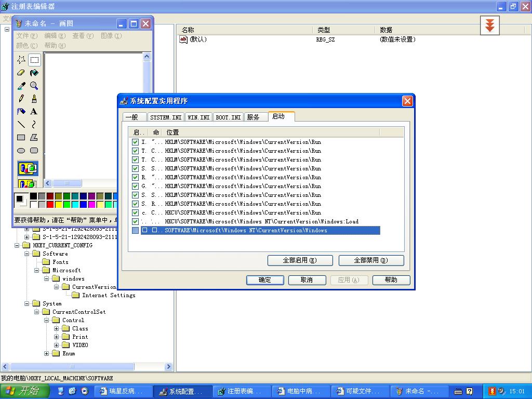Choose the Fill With Color bucket tool
This screenshot has height=399, width=532.
[x=34, y=73]
